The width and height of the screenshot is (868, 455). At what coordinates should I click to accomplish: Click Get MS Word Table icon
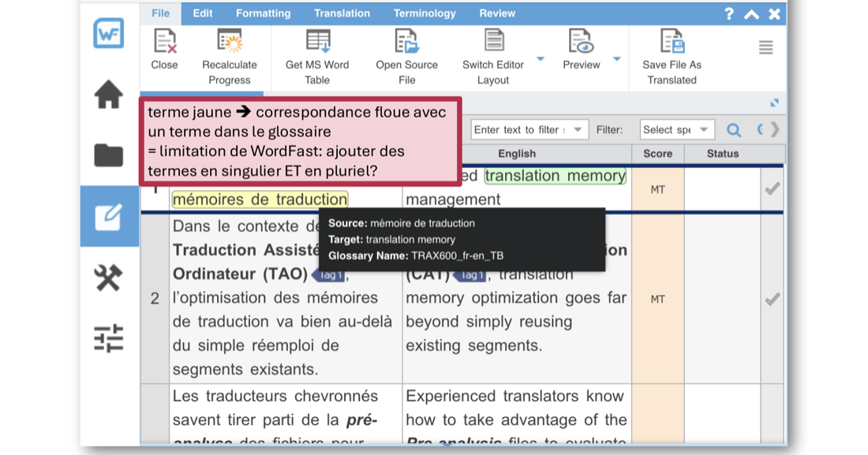tap(318, 42)
